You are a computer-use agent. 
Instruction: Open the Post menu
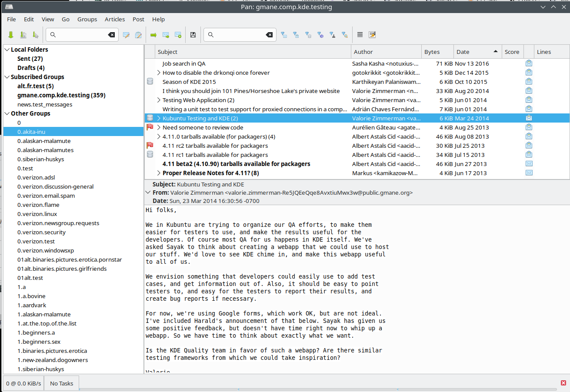(138, 19)
